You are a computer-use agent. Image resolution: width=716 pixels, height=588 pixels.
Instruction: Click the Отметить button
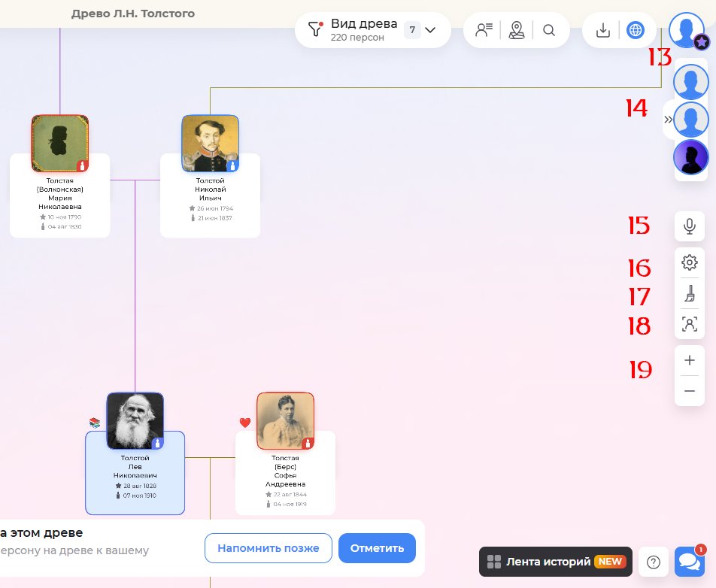tap(377, 548)
